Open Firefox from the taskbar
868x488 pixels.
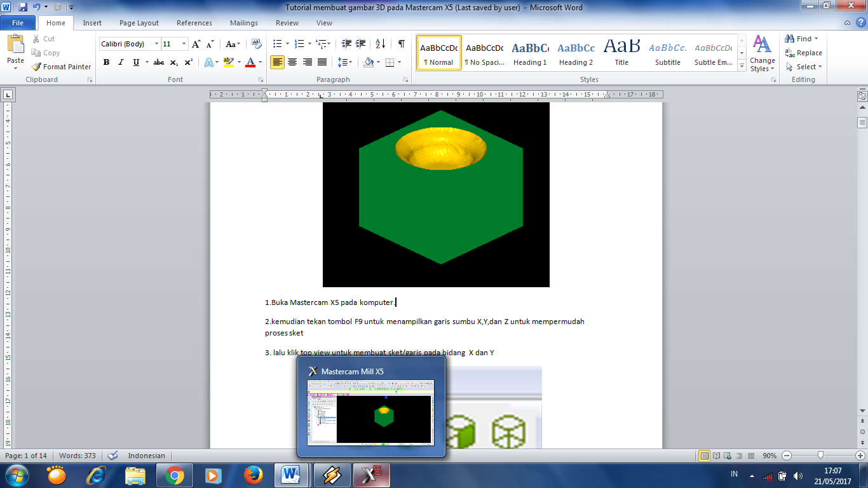(x=253, y=475)
